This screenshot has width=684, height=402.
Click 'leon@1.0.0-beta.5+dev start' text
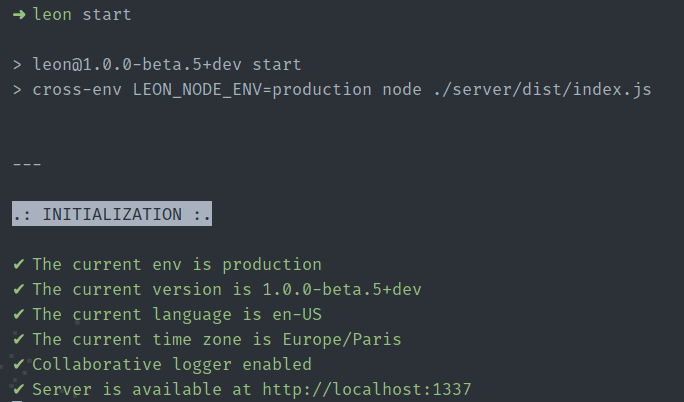(x=167, y=65)
